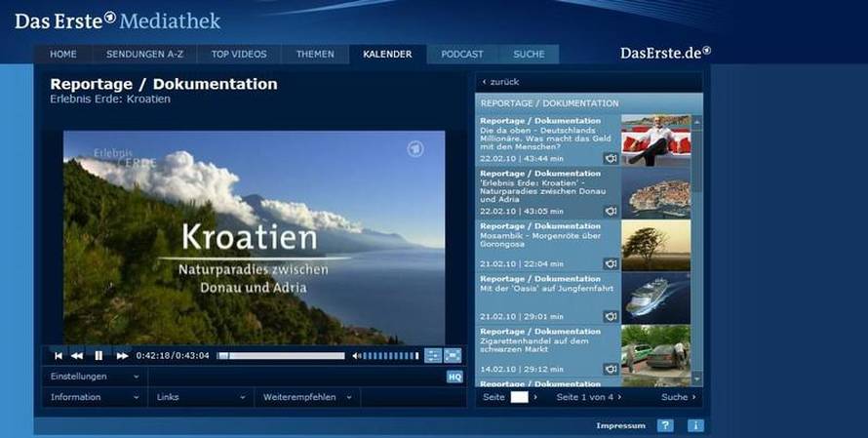Pause the video playback

[x=99, y=356]
